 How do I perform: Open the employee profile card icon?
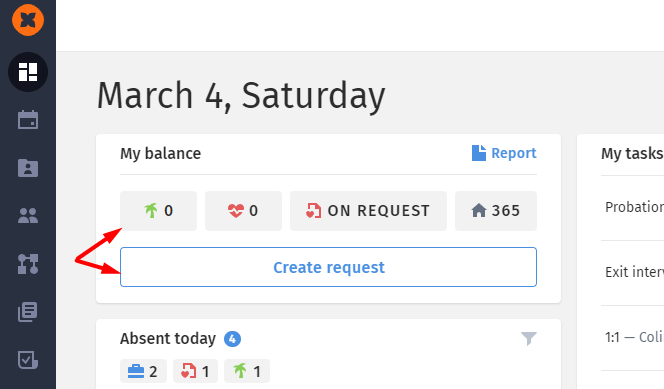[x=28, y=168]
